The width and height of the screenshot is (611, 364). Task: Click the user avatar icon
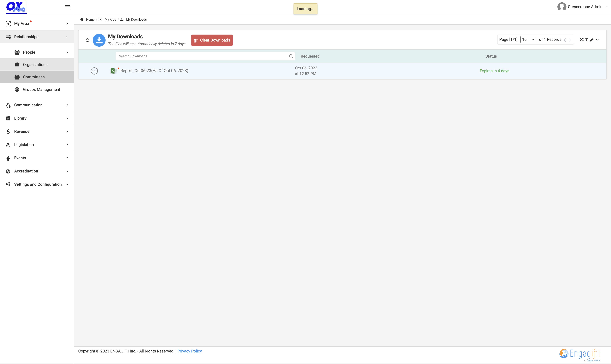click(562, 7)
